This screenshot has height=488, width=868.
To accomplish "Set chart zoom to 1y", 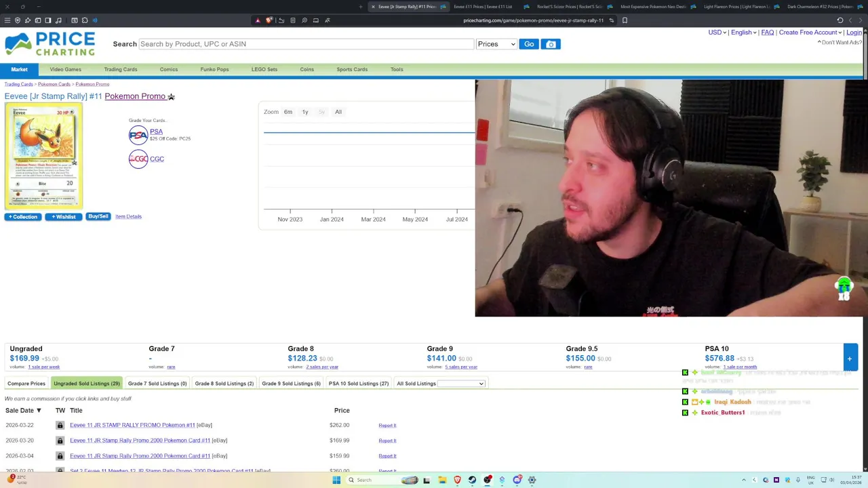I will [x=305, y=112].
